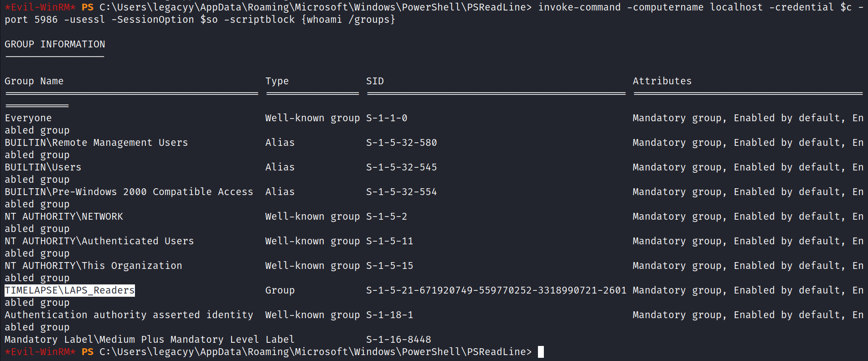Image resolution: width=868 pixels, height=361 pixels.
Task: Click NT AUTHORITY\Authenticated Users entry
Action: point(99,241)
